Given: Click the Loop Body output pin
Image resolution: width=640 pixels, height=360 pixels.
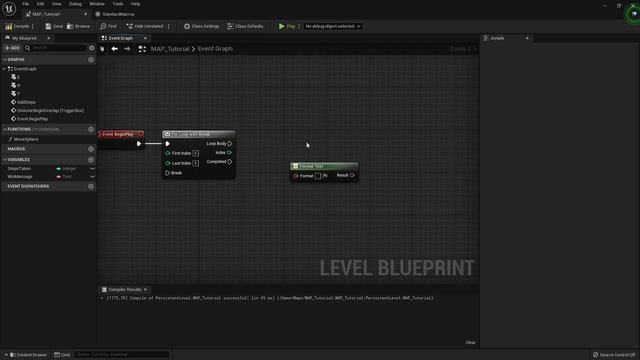Looking at the screenshot, I should (x=230, y=144).
